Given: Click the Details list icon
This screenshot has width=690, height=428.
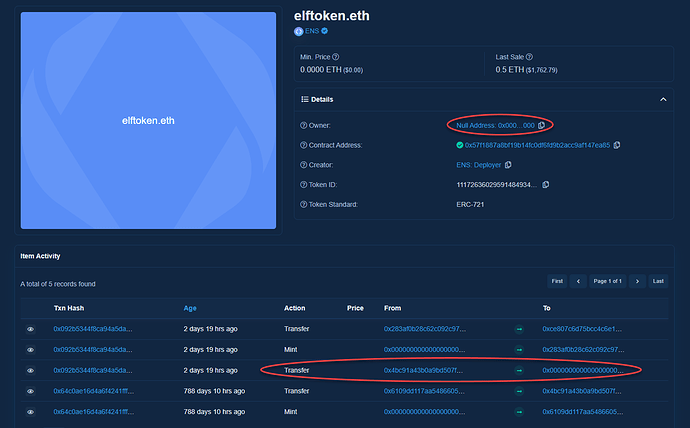Looking at the screenshot, I should (x=305, y=99).
